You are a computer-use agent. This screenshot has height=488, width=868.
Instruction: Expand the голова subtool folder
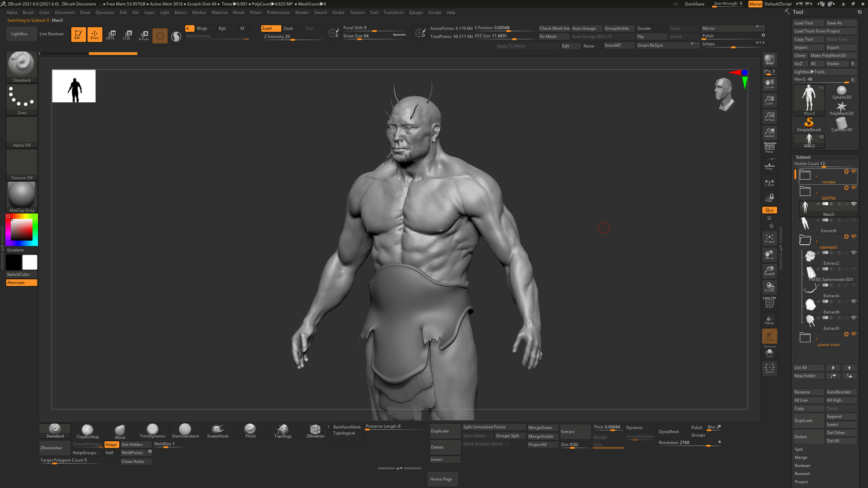click(x=805, y=175)
